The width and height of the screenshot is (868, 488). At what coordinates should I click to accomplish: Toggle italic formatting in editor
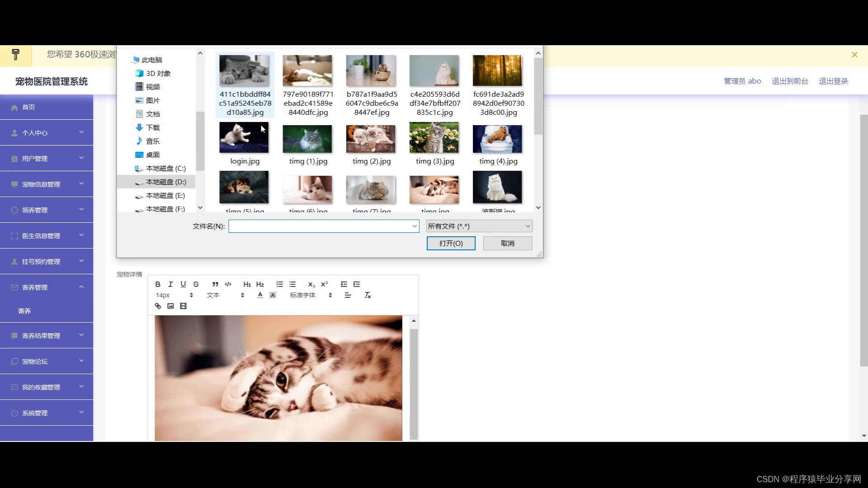[170, 284]
